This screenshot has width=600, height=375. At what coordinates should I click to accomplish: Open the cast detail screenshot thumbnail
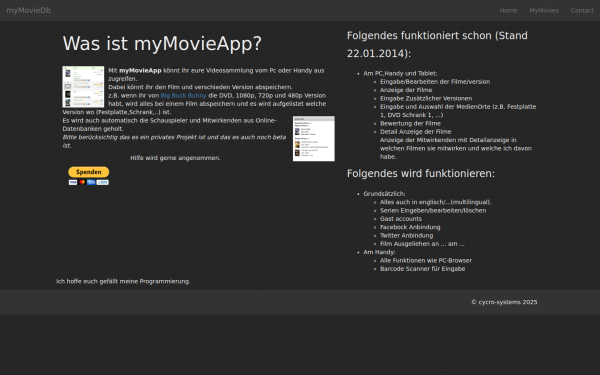click(x=314, y=139)
